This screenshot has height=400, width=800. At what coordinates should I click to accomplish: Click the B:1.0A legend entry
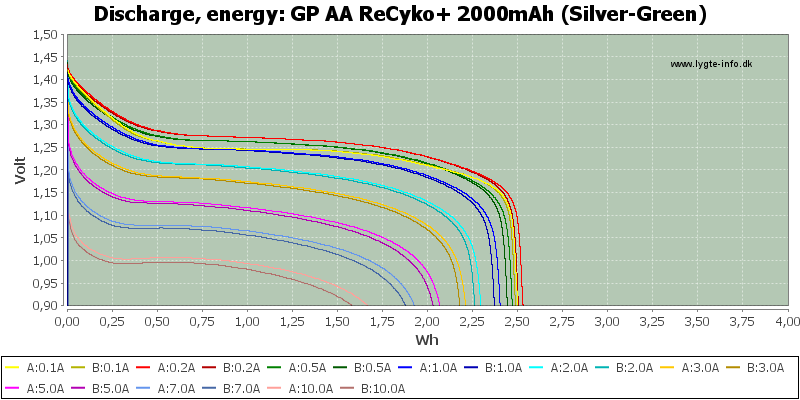point(492,367)
